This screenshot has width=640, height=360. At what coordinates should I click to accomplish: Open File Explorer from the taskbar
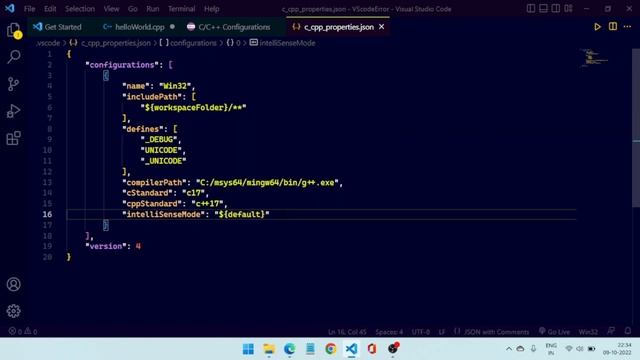coord(269,349)
